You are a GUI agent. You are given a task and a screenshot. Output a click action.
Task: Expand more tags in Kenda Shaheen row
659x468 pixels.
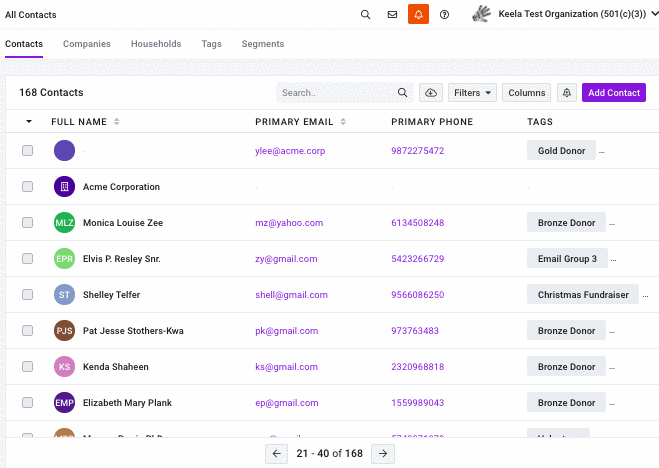tap(612, 368)
